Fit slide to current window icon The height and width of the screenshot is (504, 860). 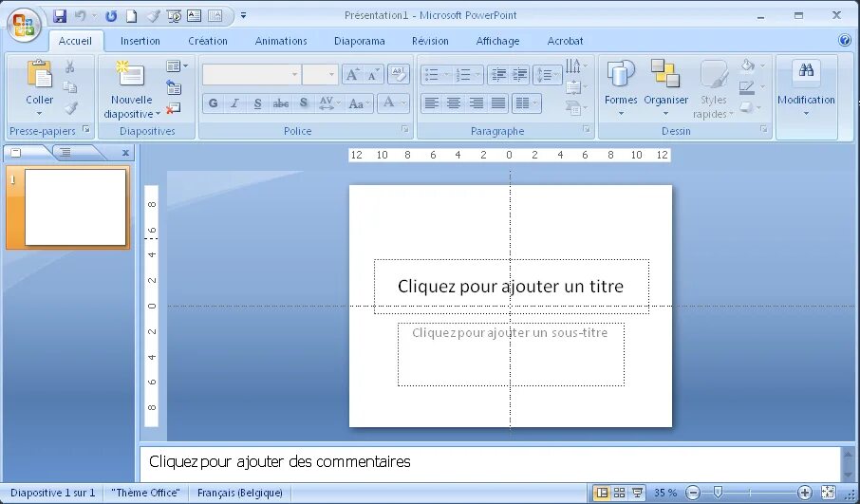(828, 492)
